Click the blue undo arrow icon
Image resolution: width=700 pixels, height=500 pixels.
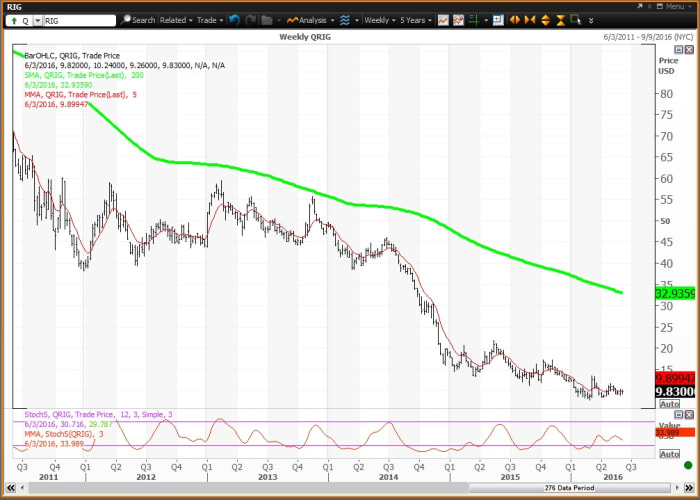(x=234, y=20)
